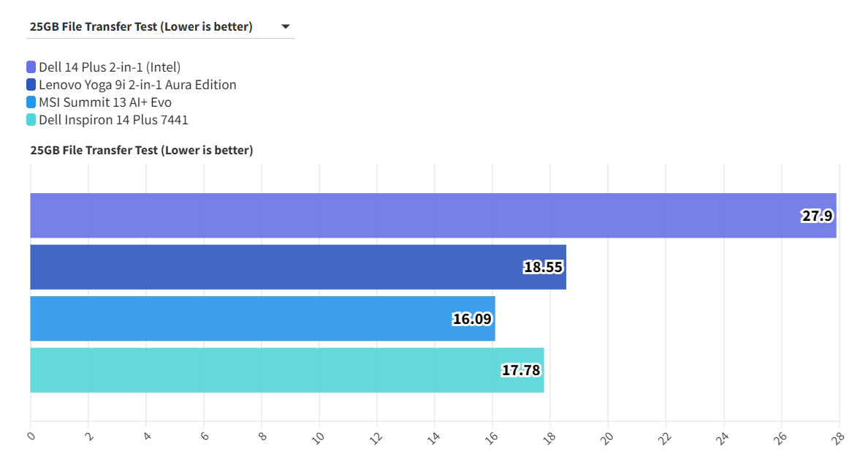
Task: Click the light blue MSI Summit bar
Action: 234,319
